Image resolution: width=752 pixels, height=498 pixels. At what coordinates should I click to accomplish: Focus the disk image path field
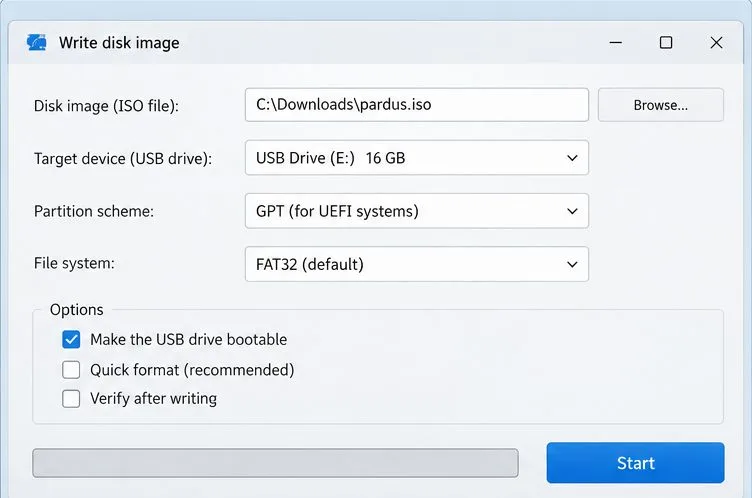tap(416, 105)
